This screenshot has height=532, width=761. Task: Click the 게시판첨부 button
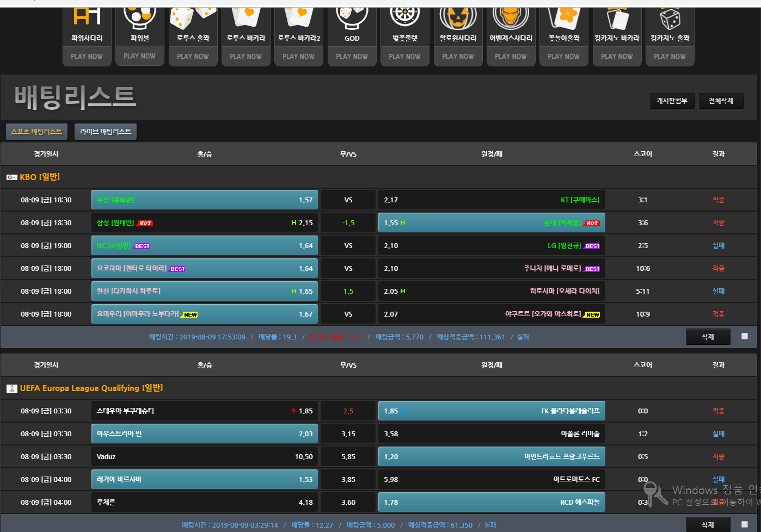672,101
